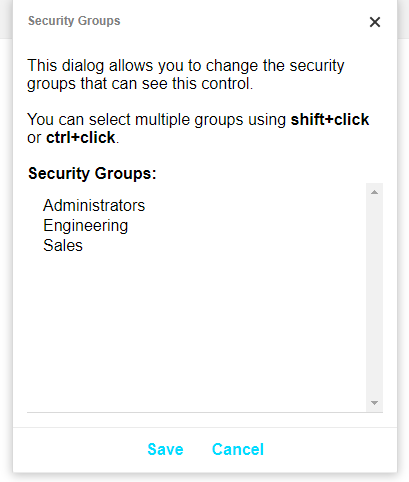Click the blank header space beside the title
Screen dimensions: 409x482
click(x=243, y=21)
